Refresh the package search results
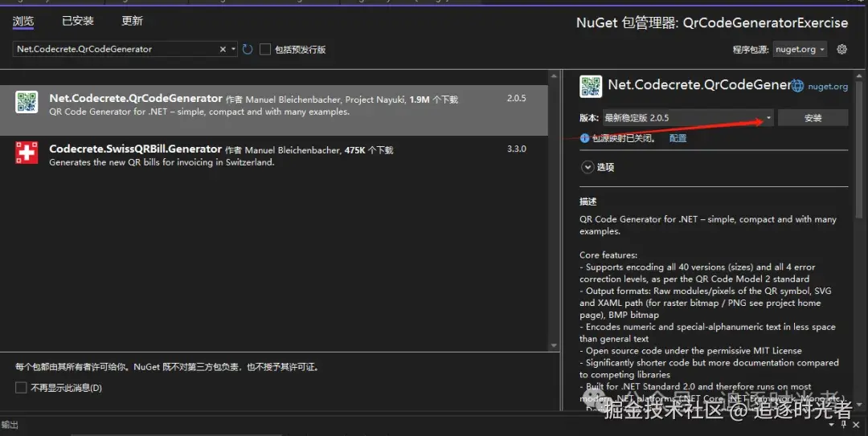The image size is (868, 436). pyautogui.click(x=248, y=49)
